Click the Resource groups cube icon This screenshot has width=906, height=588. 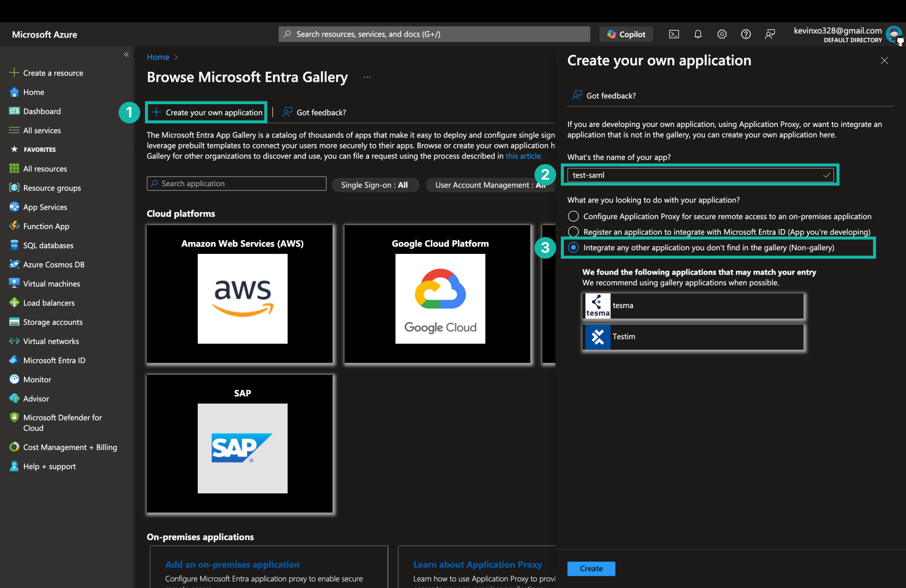tap(14, 188)
